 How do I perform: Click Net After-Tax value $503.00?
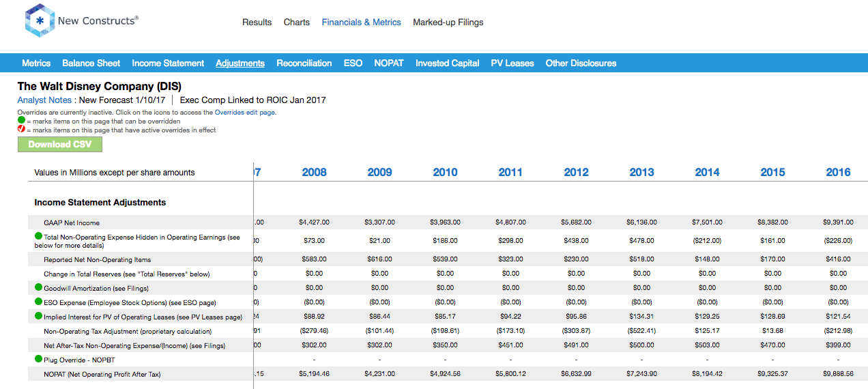(x=707, y=345)
